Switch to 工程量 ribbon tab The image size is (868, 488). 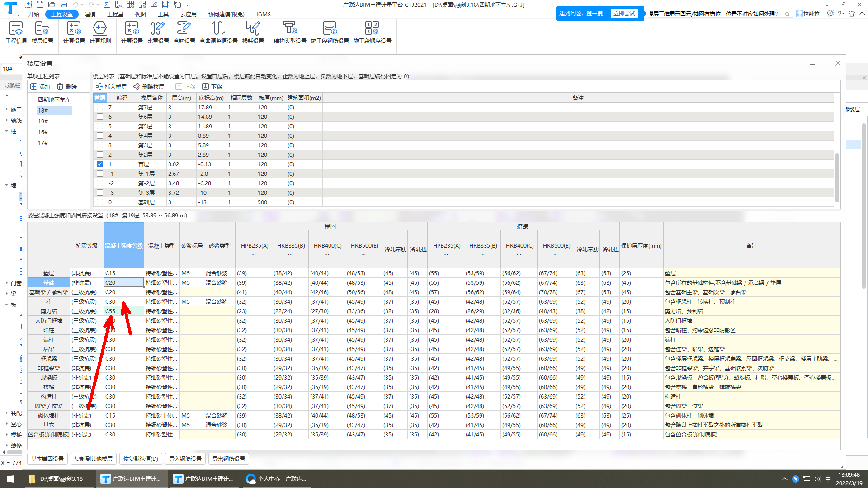point(115,14)
